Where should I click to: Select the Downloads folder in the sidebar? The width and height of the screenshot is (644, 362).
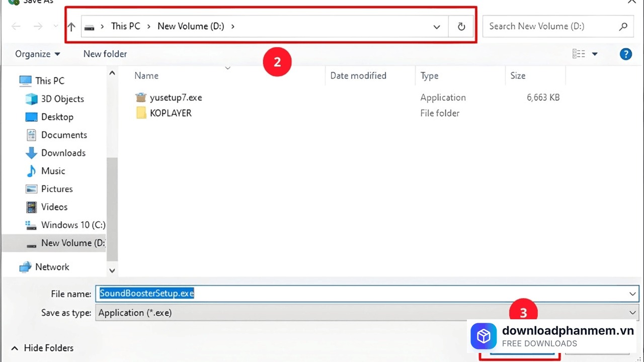point(63,153)
